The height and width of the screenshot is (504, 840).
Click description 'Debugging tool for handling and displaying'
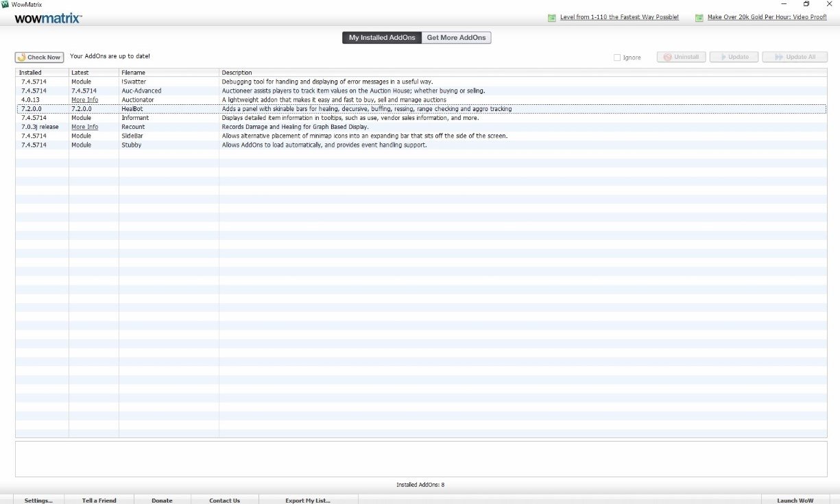[327, 82]
